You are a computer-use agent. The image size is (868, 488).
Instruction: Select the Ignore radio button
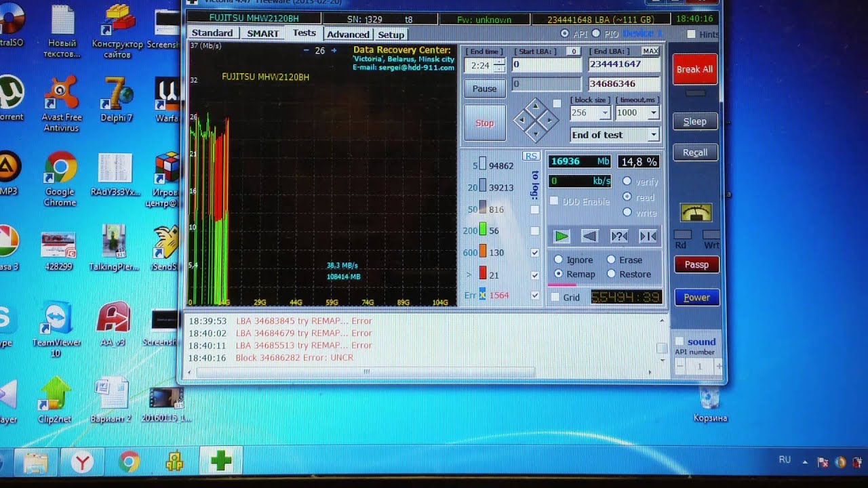558,260
